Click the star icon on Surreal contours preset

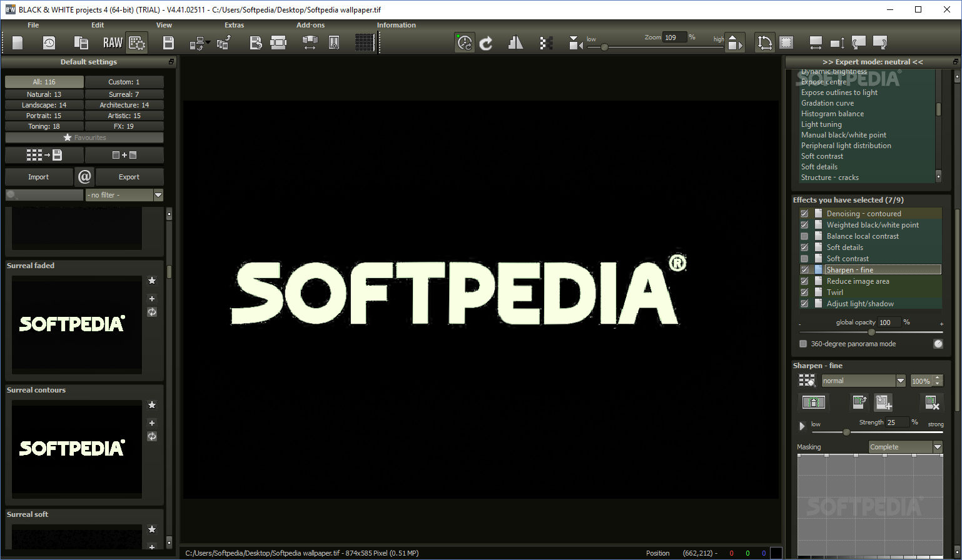(x=152, y=405)
